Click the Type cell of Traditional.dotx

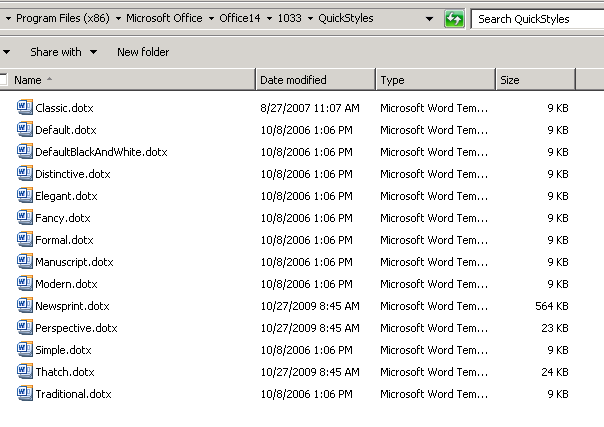434,393
